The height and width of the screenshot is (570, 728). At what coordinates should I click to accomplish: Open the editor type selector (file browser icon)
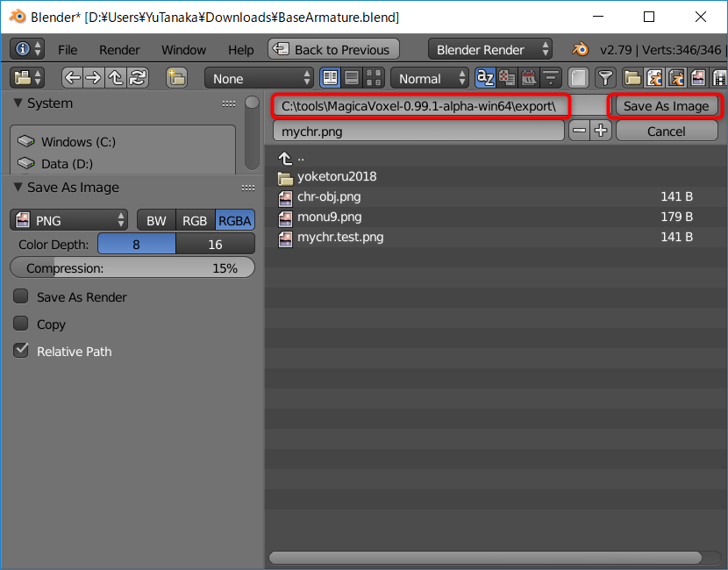click(x=27, y=77)
